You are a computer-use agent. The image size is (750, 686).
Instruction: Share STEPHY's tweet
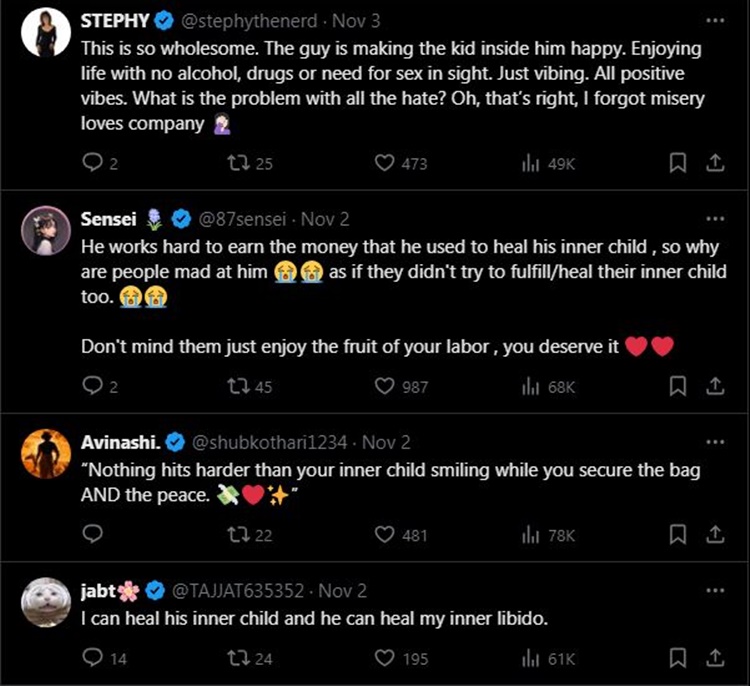715,164
